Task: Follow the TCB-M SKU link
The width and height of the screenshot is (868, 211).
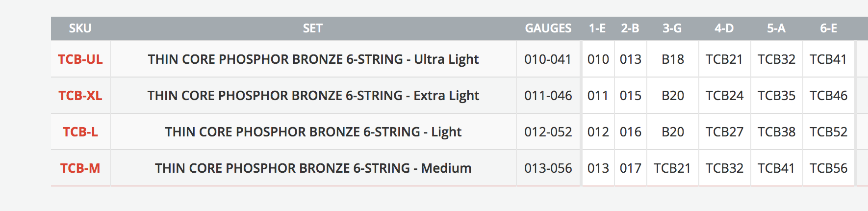Action: [x=80, y=168]
